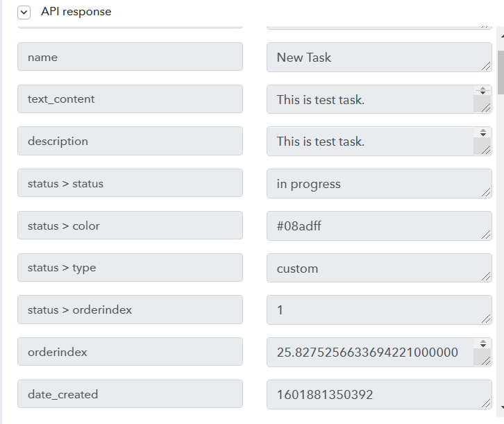Click the API response panel vertical scrollbar
The height and width of the screenshot is (424, 504).
point(501,219)
